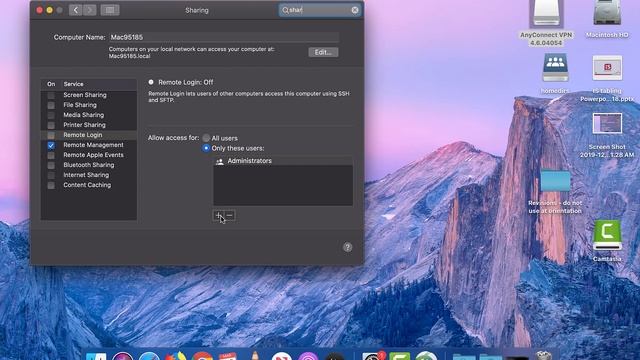Enable Content Caching checkbox
The width and height of the screenshot is (640, 360).
pos(51,185)
